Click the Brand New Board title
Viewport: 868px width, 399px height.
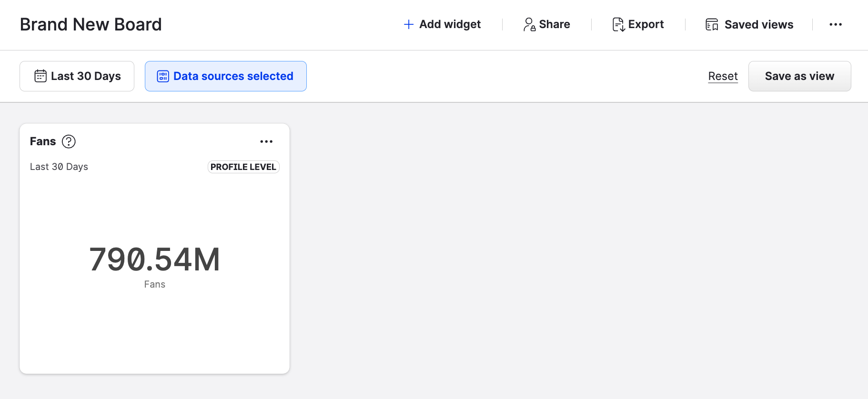coord(91,24)
